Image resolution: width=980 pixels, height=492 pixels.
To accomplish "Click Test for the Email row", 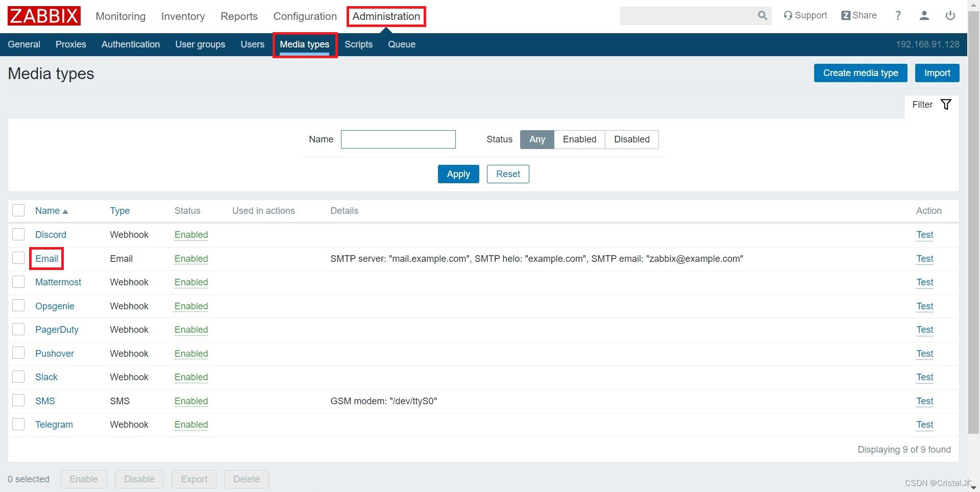I will click(924, 259).
